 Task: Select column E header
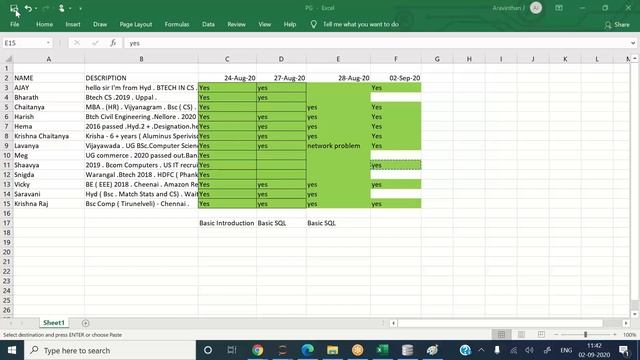pos(338,59)
